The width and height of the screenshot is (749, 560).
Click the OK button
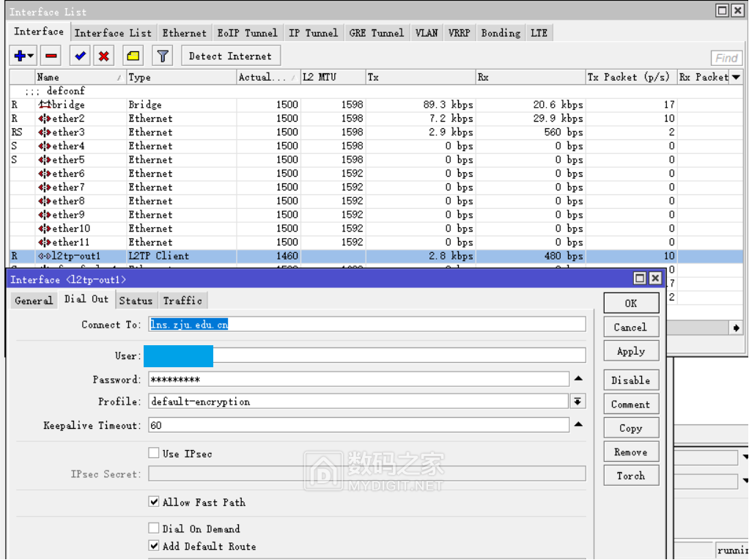pos(631,303)
